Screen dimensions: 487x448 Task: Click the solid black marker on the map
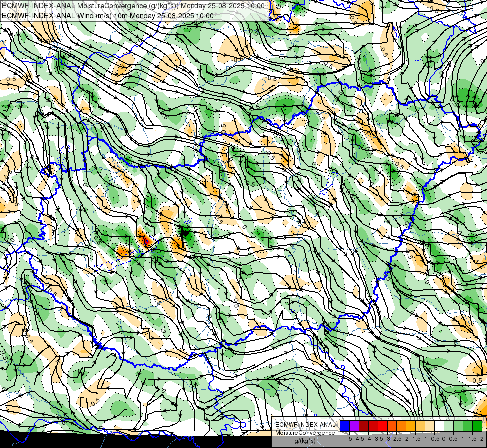point(185,232)
